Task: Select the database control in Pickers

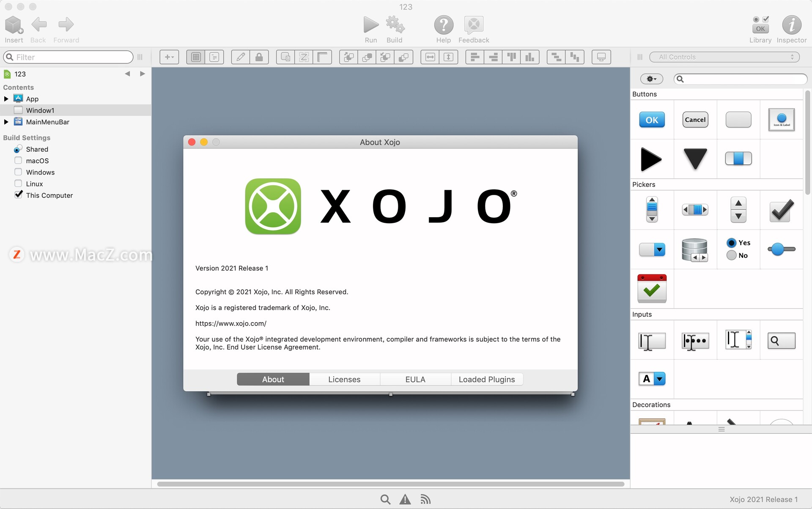Action: click(x=695, y=250)
